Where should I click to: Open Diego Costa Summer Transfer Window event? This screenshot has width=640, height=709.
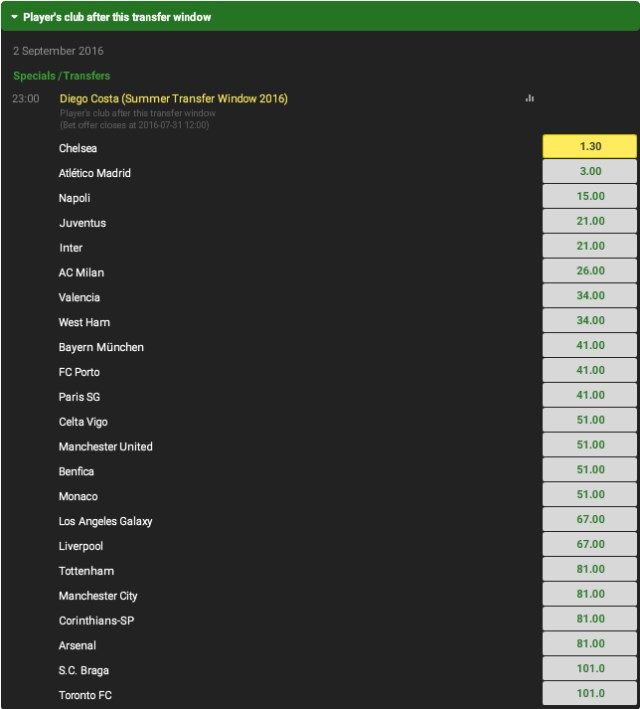click(x=173, y=99)
